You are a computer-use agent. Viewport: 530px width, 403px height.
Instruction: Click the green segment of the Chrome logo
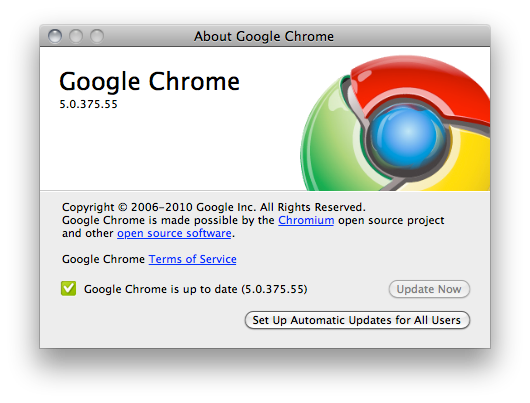click(x=324, y=142)
